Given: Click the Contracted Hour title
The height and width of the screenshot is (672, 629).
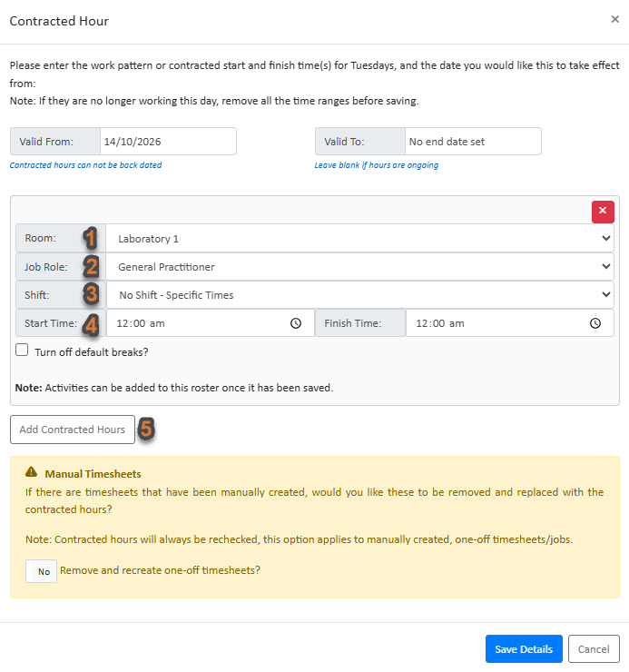Looking at the screenshot, I should (x=59, y=21).
